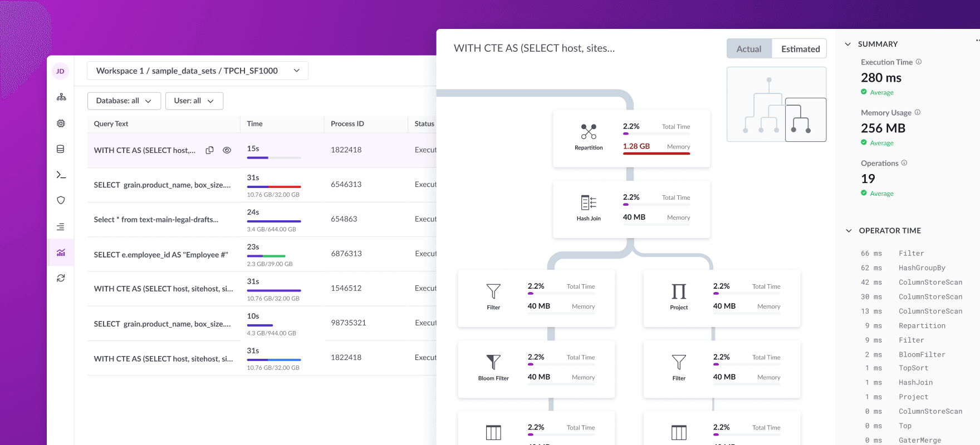Click the JD user avatar
The image size is (980, 445).
pyautogui.click(x=60, y=71)
